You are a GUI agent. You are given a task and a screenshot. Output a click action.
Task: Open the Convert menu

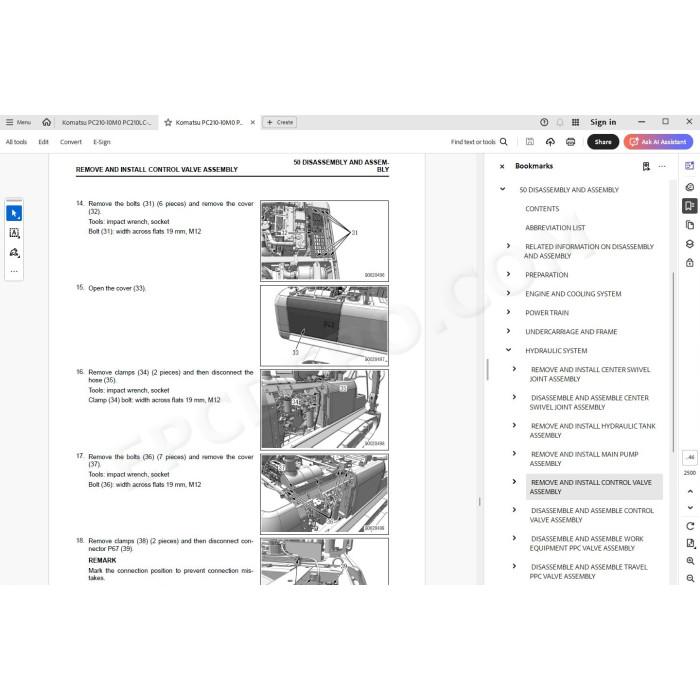(x=71, y=142)
